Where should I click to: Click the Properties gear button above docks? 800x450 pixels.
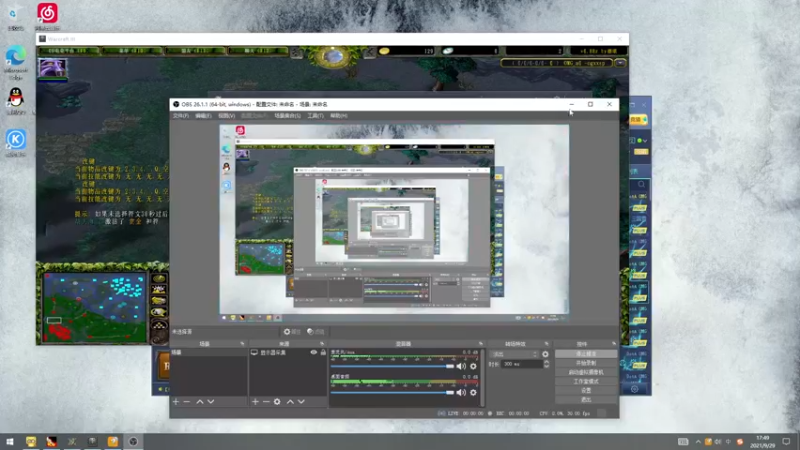click(x=292, y=332)
